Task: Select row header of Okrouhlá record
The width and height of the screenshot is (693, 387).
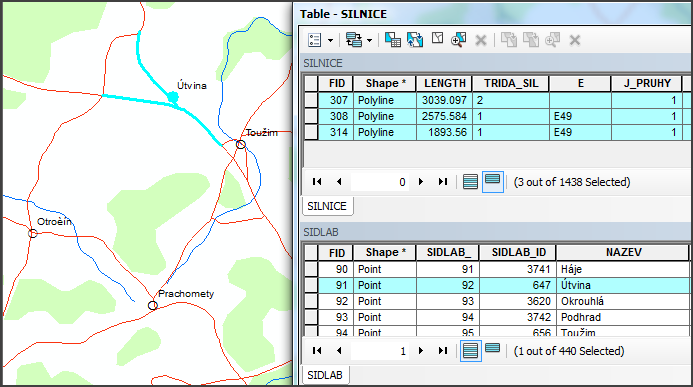Action: click(311, 301)
